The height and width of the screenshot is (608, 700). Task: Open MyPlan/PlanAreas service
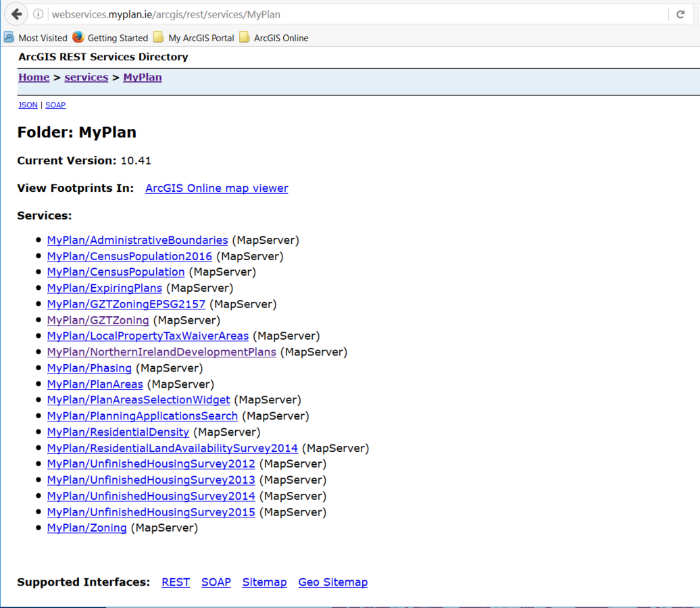pos(95,384)
